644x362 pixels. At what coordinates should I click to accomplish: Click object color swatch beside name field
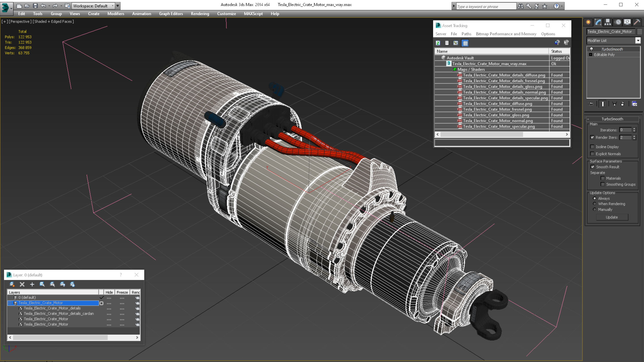tap(639, 32)
